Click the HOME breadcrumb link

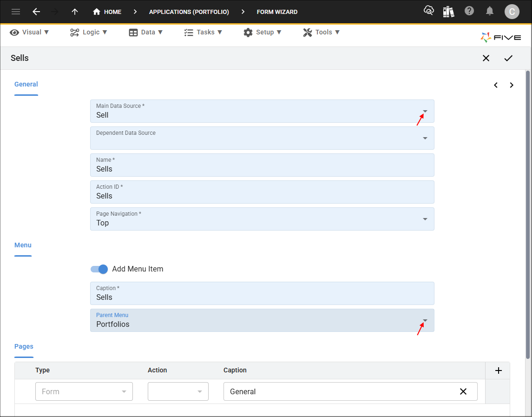(112, 12)
